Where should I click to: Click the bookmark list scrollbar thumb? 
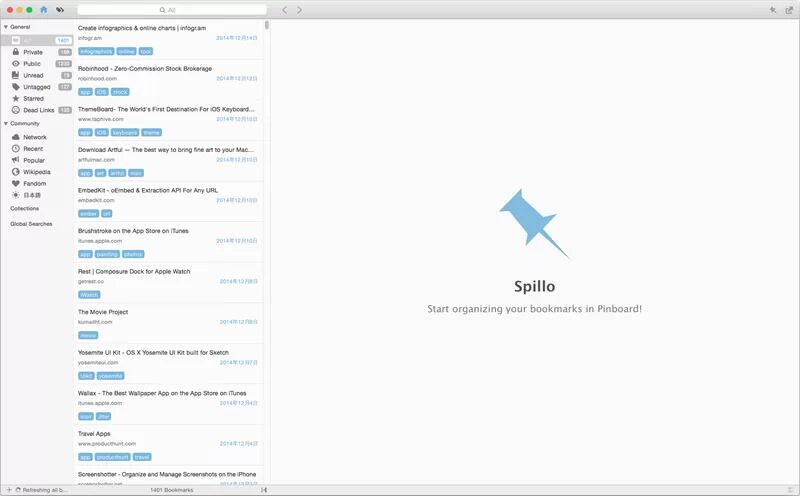click(266, 25)
